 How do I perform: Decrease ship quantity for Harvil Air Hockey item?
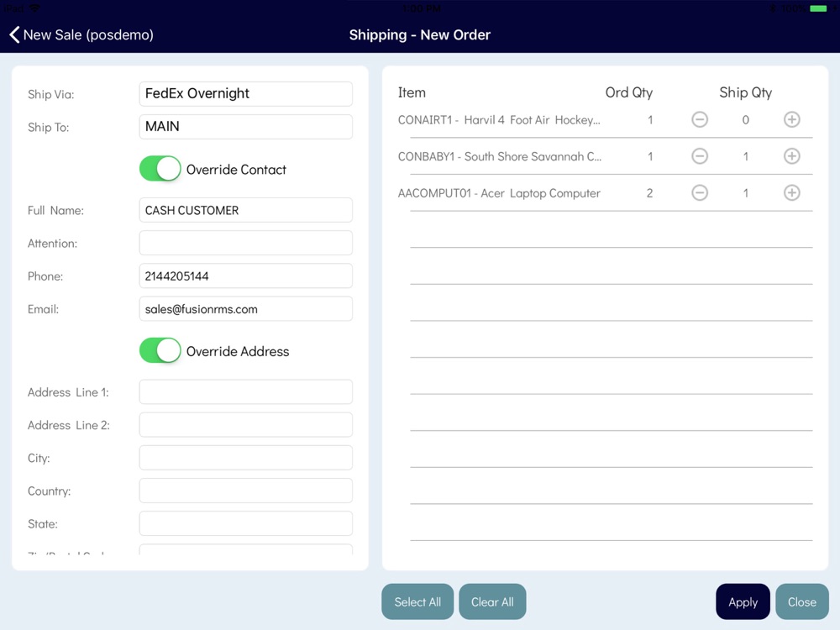tap(700, 120)
